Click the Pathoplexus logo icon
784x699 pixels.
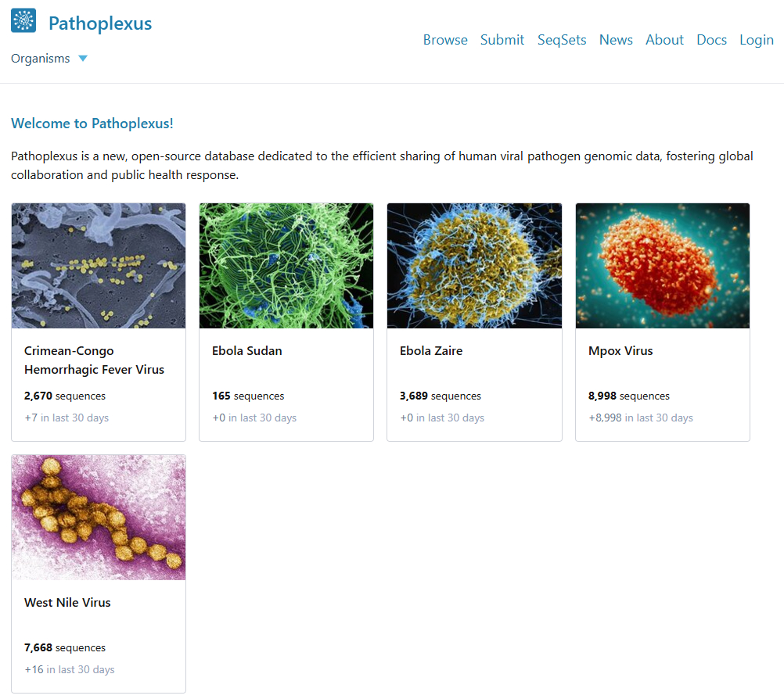click(23, 21)
